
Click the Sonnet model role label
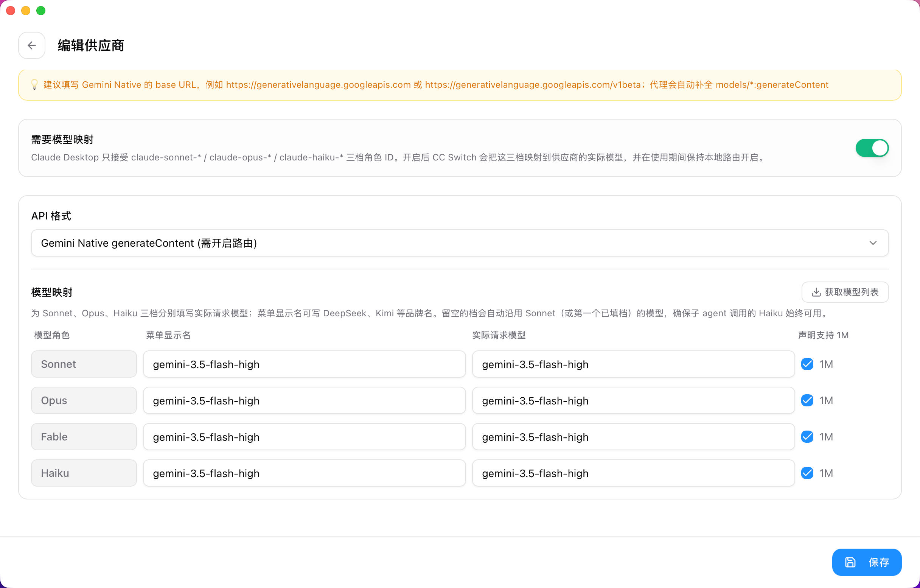pos(84,364)
